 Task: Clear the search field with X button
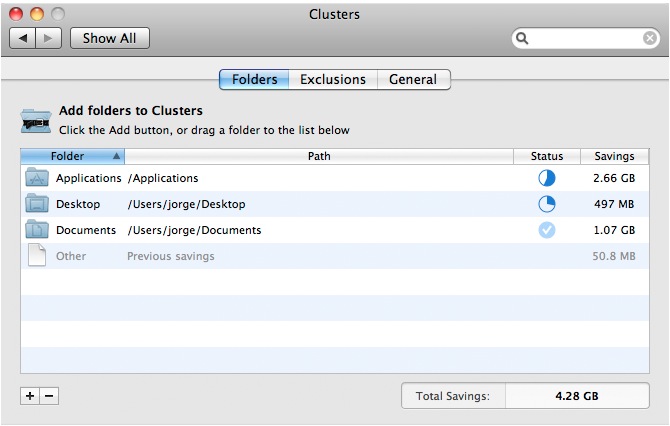coord(650,38)
